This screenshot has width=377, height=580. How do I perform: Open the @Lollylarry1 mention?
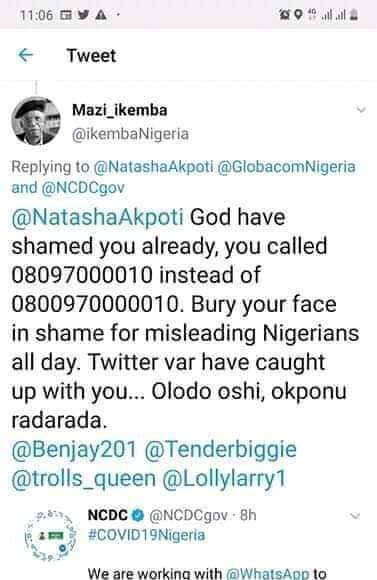pos(224,478)
